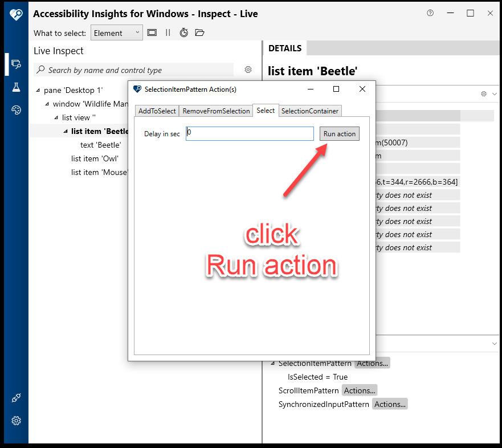Open the 'What to select' Element dropdown
The width and height of the screenshot is (502, 448).
[116, 33]
